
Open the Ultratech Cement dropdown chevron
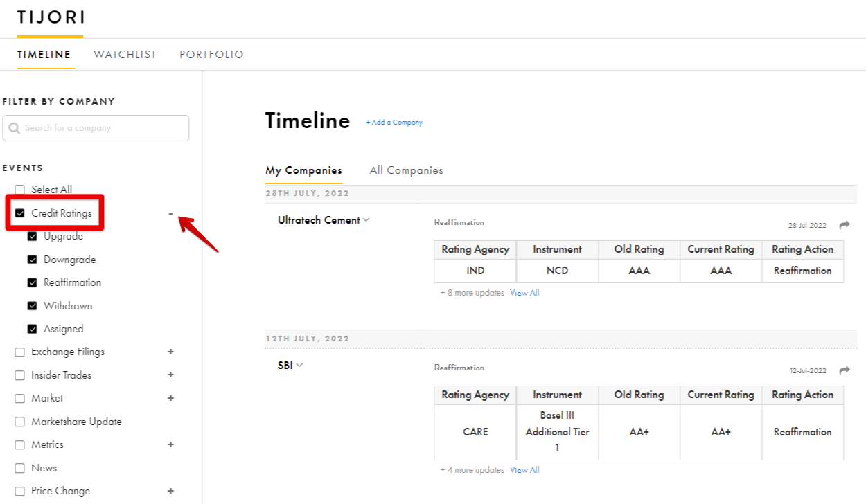tap(366, 220)
